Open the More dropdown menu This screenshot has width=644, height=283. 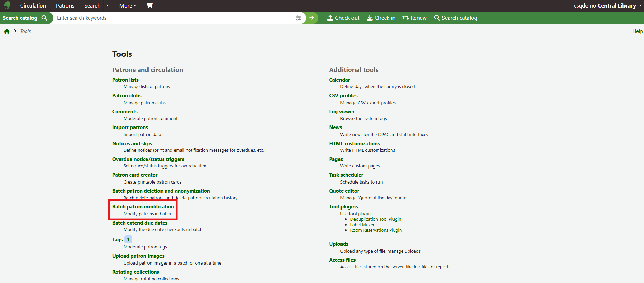point(128,5)
